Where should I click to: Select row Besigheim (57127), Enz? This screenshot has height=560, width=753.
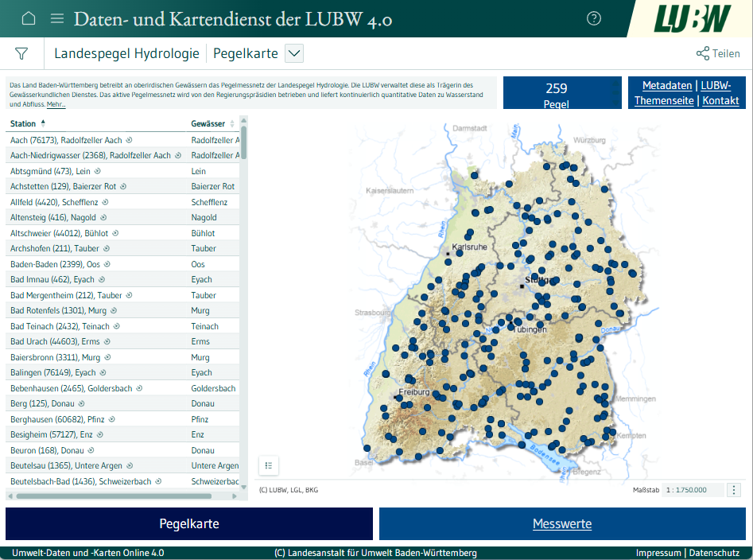coord(124,434)
